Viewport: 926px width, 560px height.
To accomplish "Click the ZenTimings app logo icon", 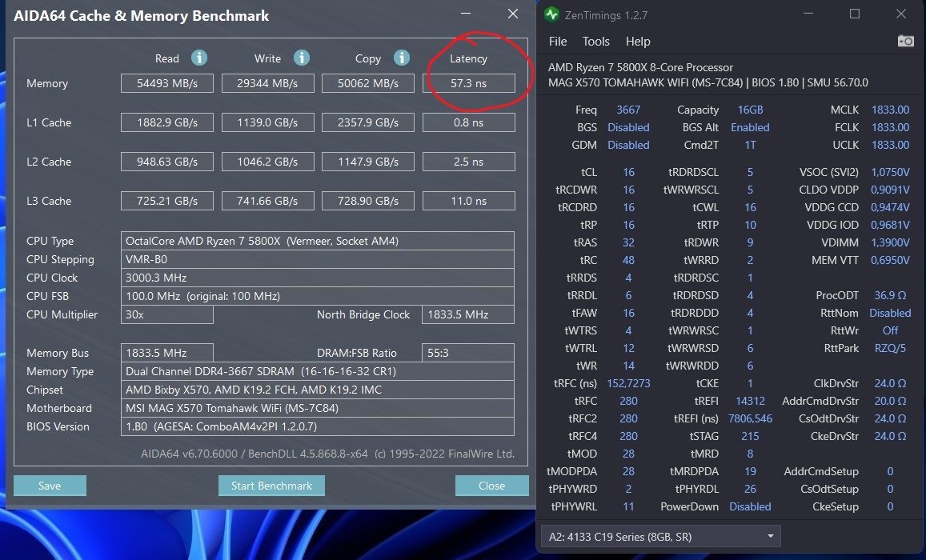I will (551, 14).
